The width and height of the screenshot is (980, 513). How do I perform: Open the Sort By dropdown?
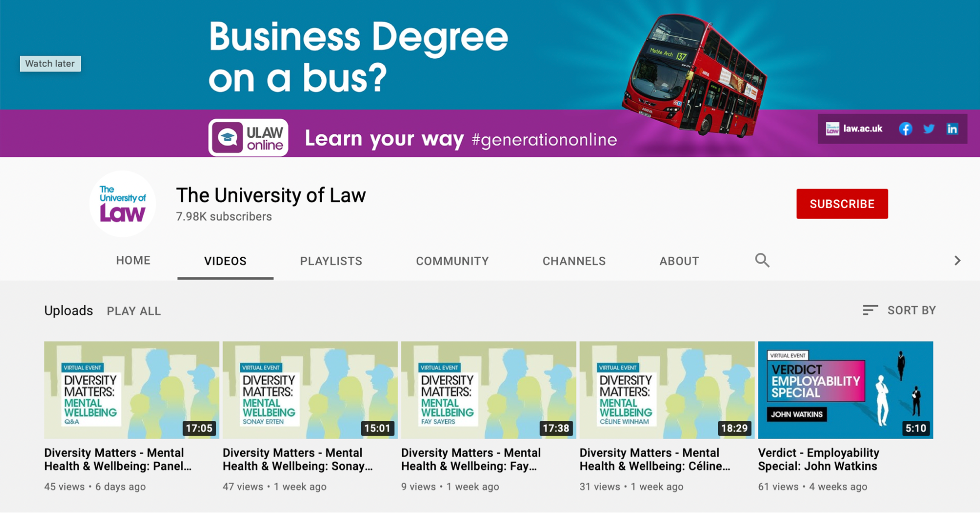click(x=911, y=310)
